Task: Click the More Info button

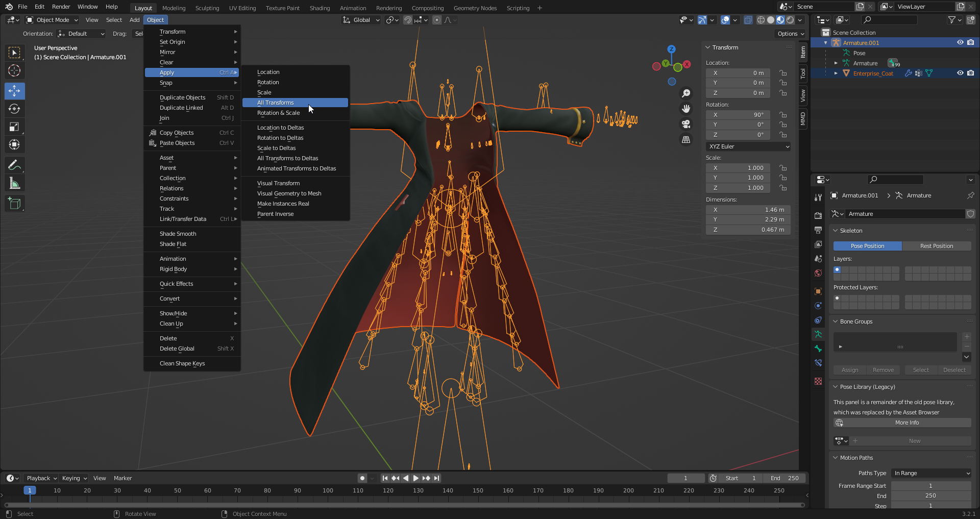Action: (902, 423)
